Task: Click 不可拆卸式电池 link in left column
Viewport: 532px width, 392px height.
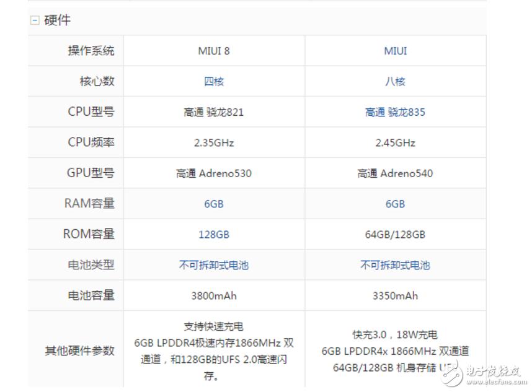Action: pyautogui.click(x=214, y=265)
